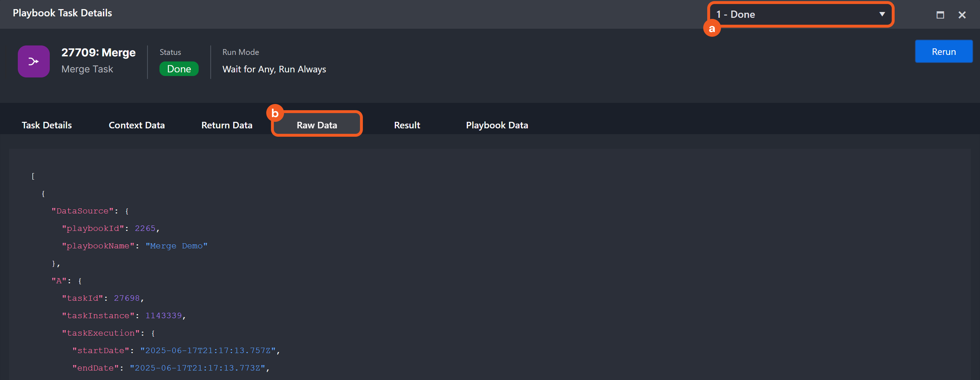Select the Return Data tab
Image resolution: width=980 pixels, height=380 pixels.
point(227,125)
